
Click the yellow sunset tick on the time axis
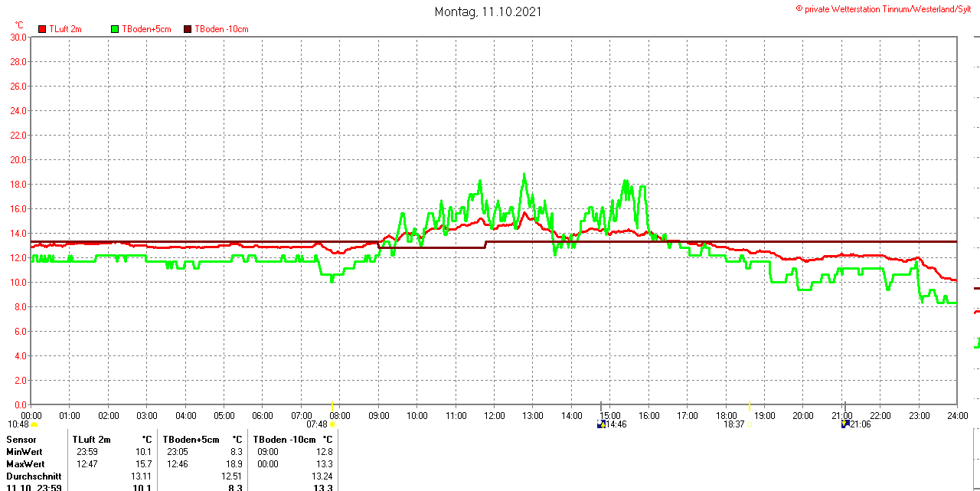click(x=749, y=405)
